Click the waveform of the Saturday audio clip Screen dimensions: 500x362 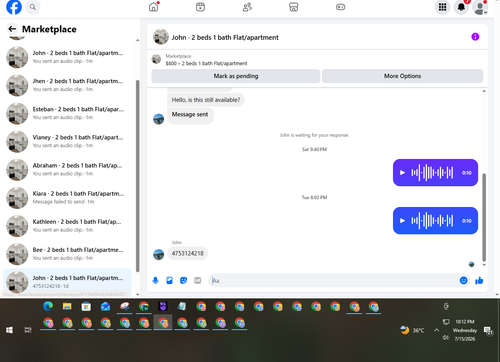click(x=432, y=173)
